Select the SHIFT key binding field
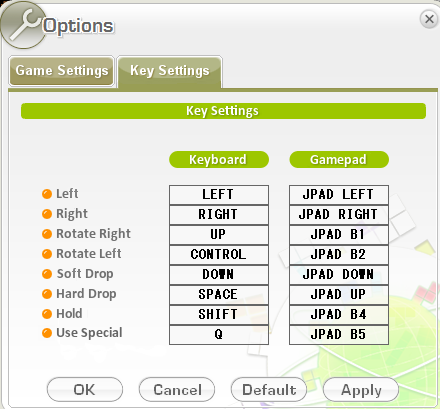 219,315
